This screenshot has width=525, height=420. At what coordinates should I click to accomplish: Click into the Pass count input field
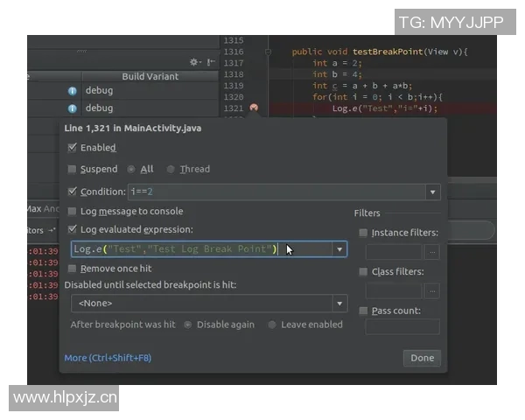click(402, 326)
